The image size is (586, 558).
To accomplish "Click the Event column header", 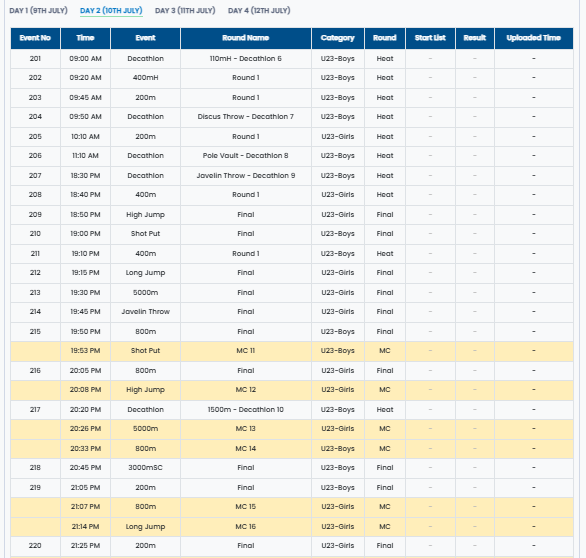I will [145, 38].
